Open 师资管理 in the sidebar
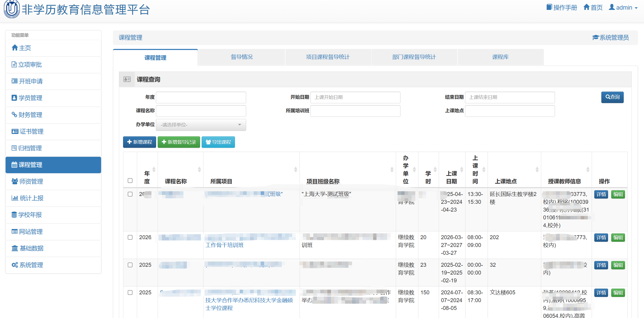Screen dimensions: 644x318 point(53,181)
